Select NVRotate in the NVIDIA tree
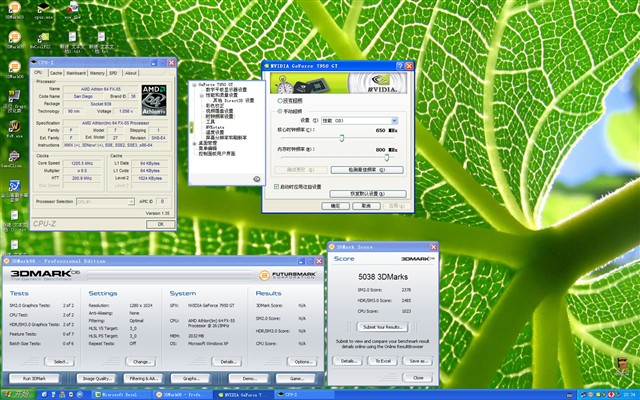 point(215,127)
